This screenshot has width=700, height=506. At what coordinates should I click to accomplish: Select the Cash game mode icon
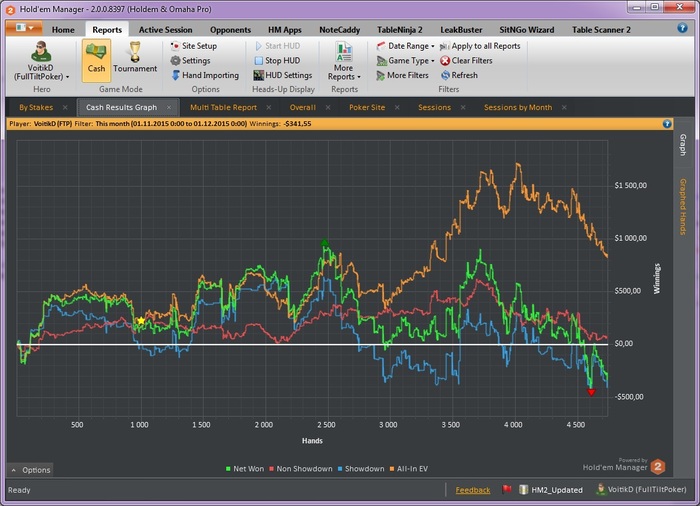pyautogui.click(x=96, y=59)
